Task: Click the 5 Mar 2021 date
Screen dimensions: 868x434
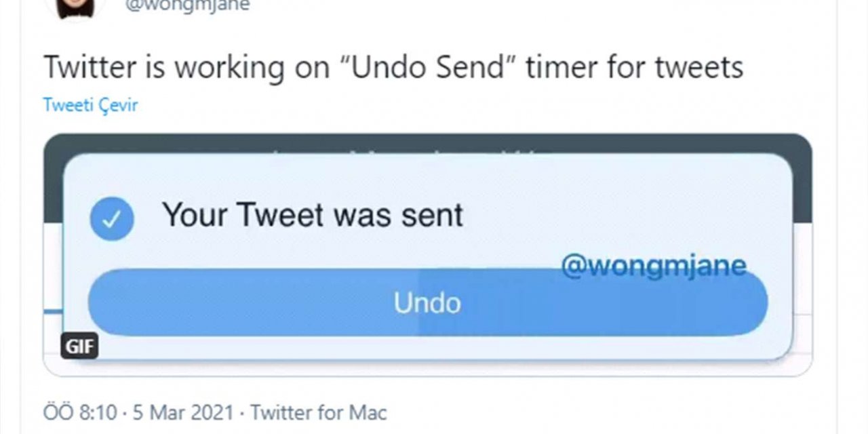Action: click(x=184, y=412)
